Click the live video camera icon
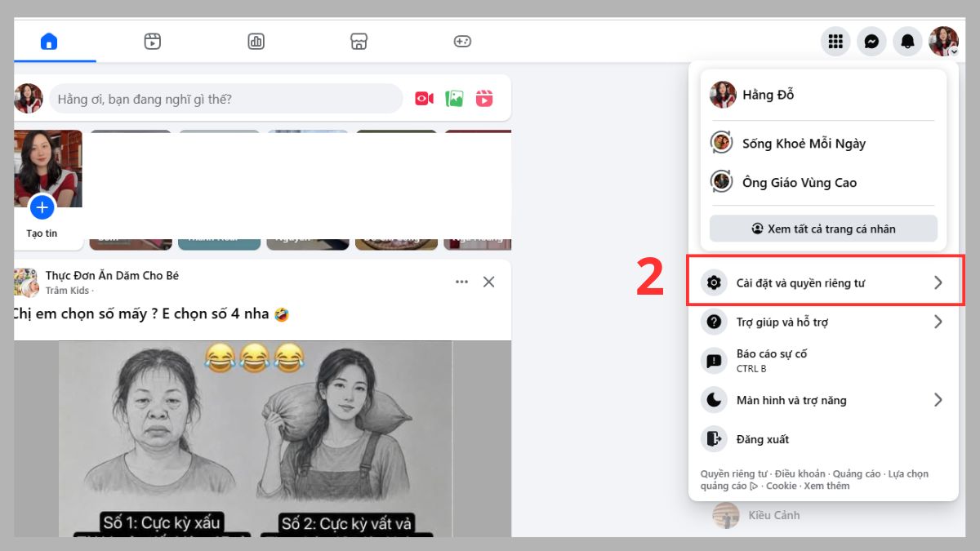980x551 pixels. [x=424, y=99]
